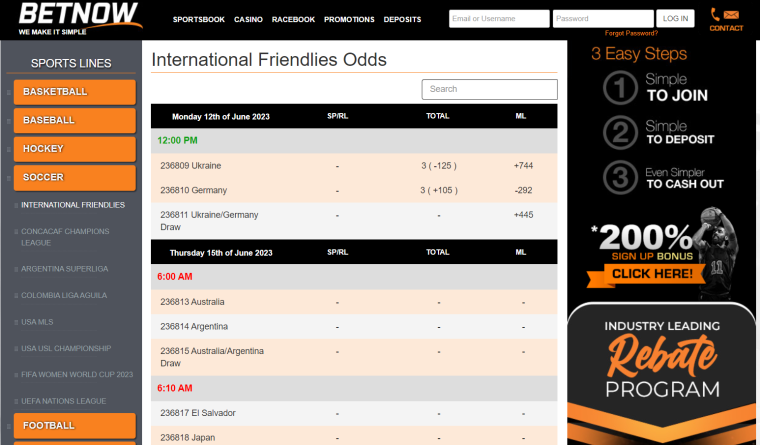Click the CONTACT link
The width and height of the screenshot is (760, 445).
[726, 28]
